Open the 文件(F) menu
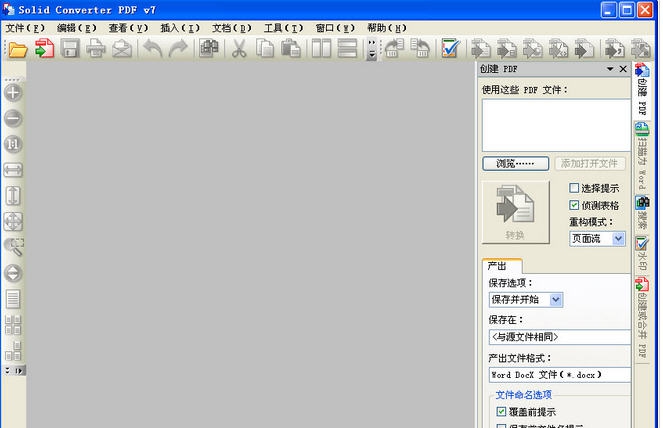This screenshot has height=428, width=663. coord(25,28)
